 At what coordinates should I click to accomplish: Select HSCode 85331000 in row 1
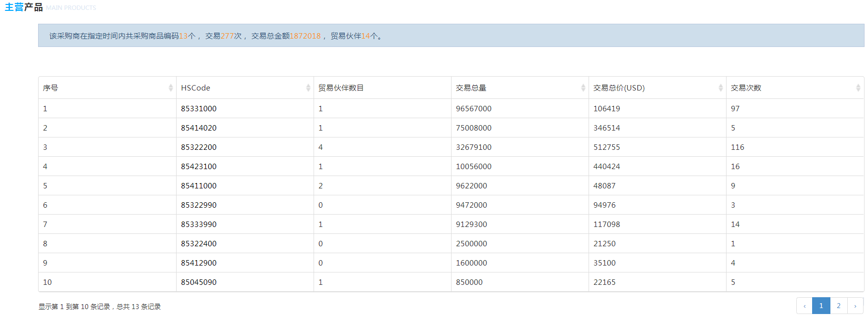[x=198, y=109]
